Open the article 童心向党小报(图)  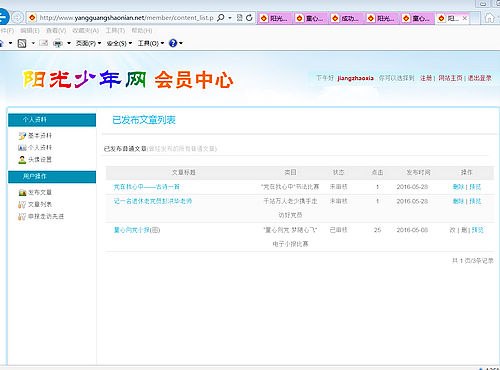pos(137,230)
